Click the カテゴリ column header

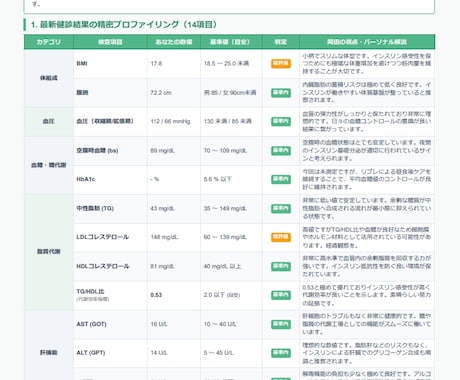49,42
